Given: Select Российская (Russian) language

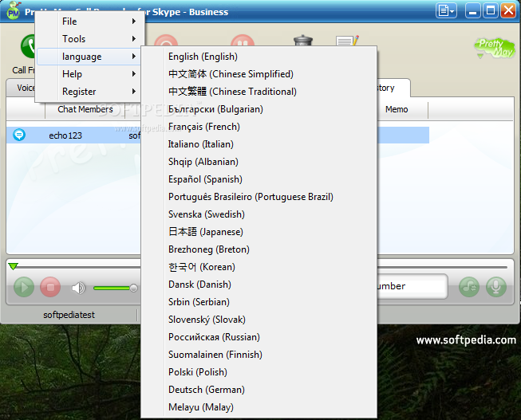Looking at the screenshot, I should [x=259, y=337].
